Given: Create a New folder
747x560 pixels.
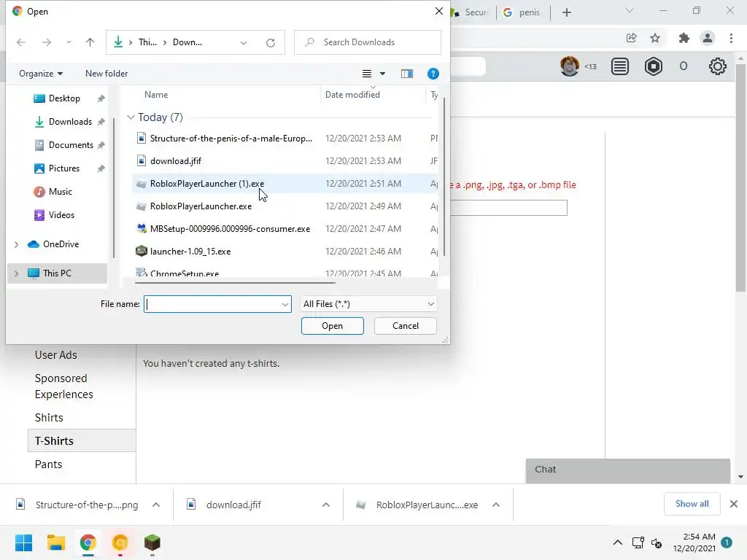Looking at the screenshot, I should (x=107, y=74).
